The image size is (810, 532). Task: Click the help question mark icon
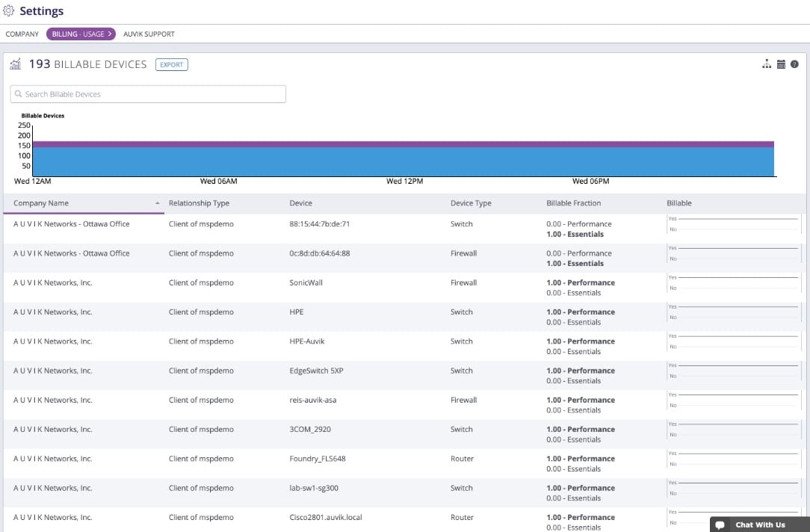[794, 64]
